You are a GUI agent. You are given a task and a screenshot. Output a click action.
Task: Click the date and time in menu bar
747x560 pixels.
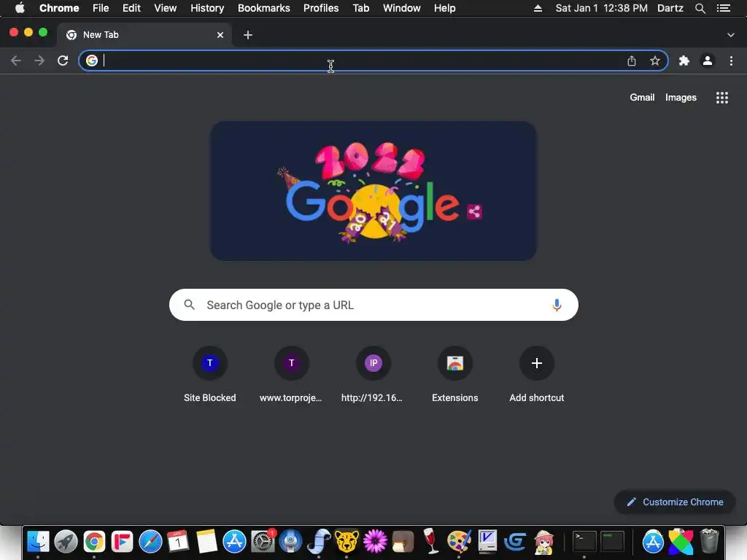coord(601,8)
